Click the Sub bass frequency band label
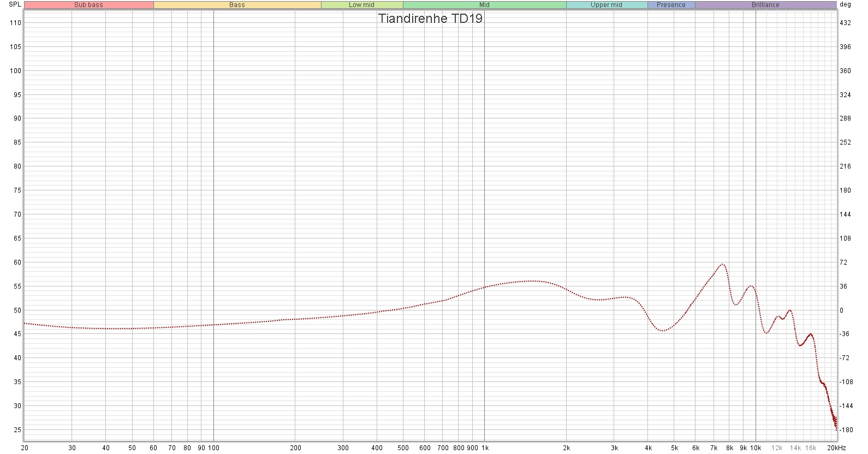 pos(88,5)
